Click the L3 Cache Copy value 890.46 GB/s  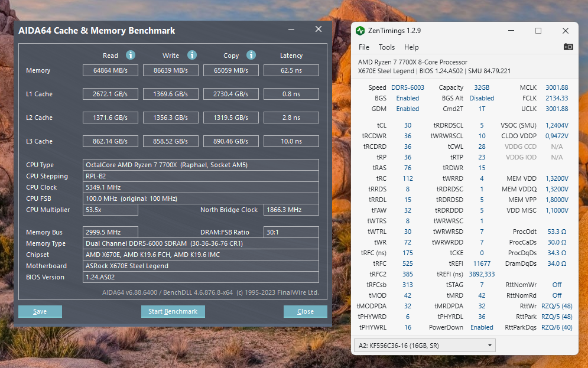pos(231,141)
